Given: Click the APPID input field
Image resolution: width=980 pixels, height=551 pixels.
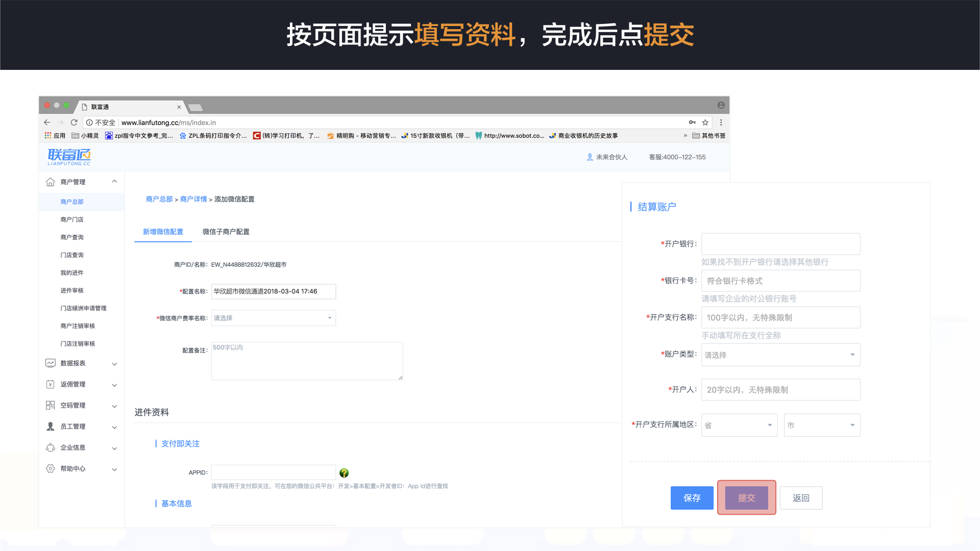Looking at the screenshot, I should [274, 472].
